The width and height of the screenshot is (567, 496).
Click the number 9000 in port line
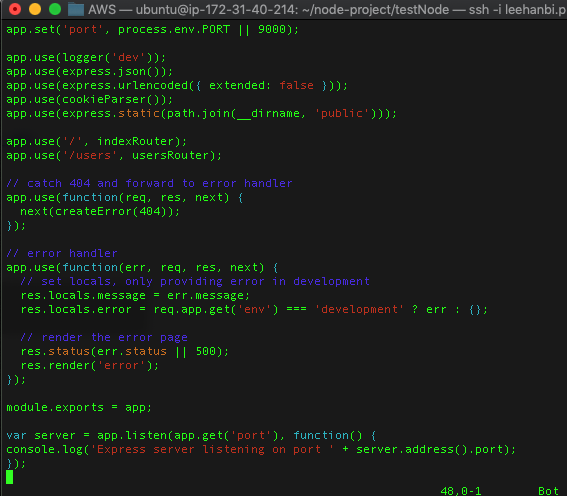pyautogui.click(x=272, y=29)
